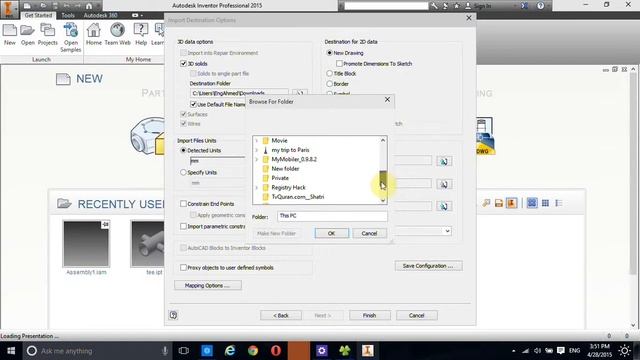
Task: Launch Internet Explorer from taskbar
Action: point(230,351)
